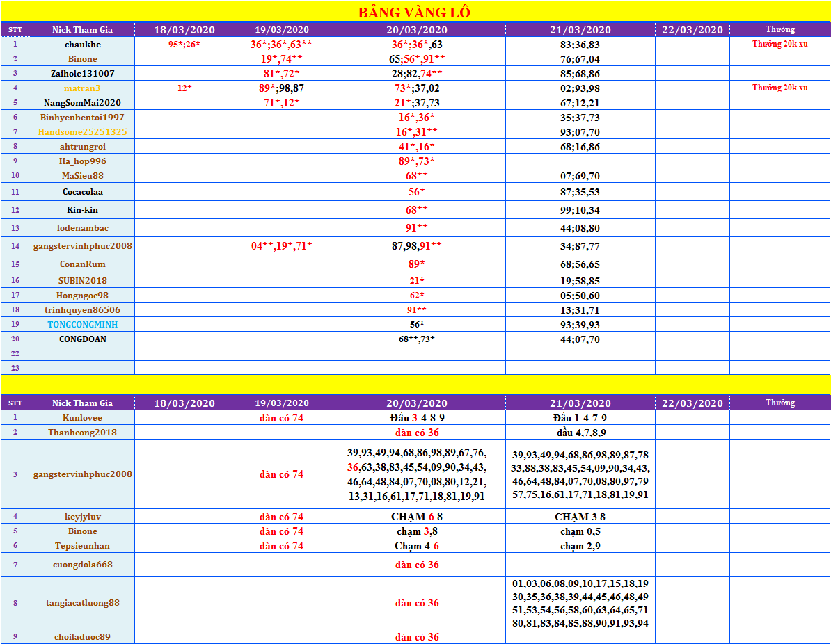Select the cell 'lodenambac'

pos(83,227)
